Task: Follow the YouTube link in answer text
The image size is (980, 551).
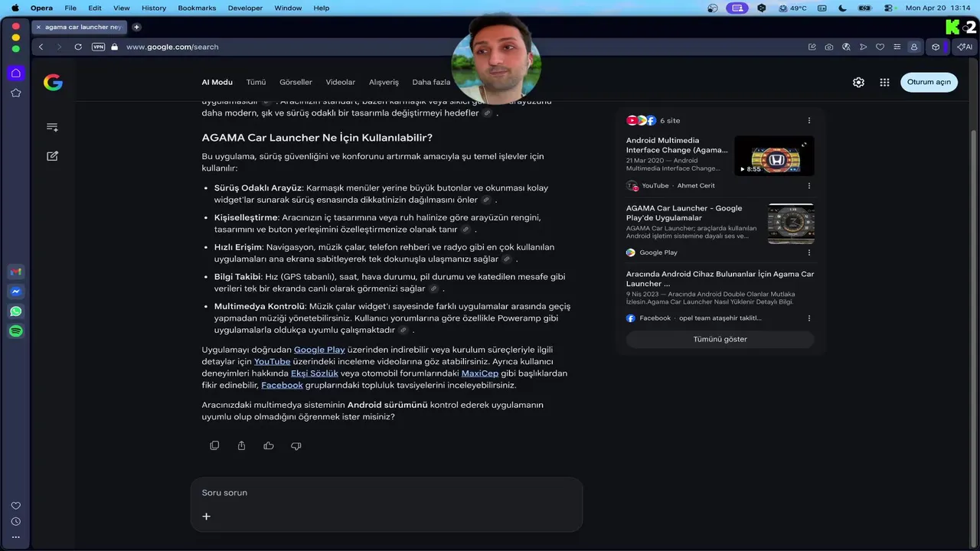Action: point(272,361)
